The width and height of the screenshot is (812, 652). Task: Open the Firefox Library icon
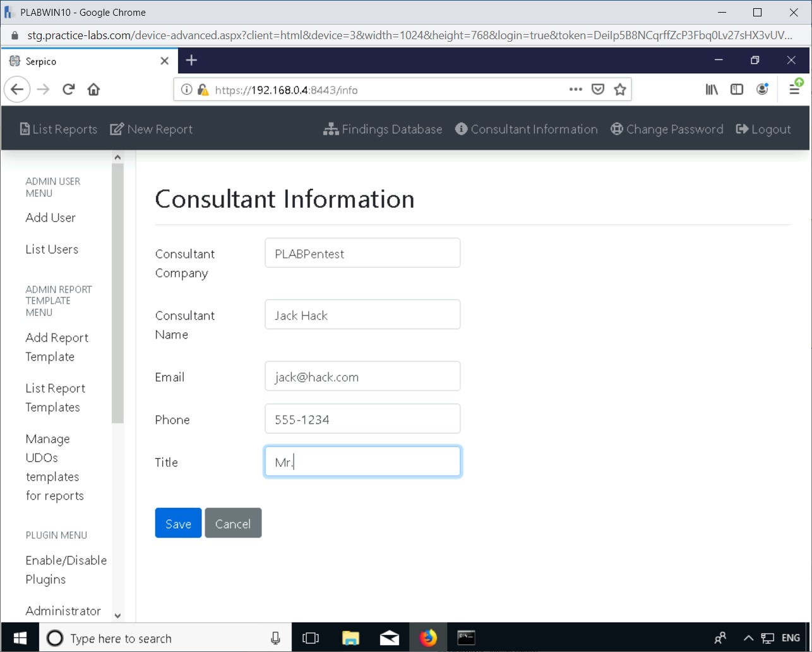click(x=712, y=90)
